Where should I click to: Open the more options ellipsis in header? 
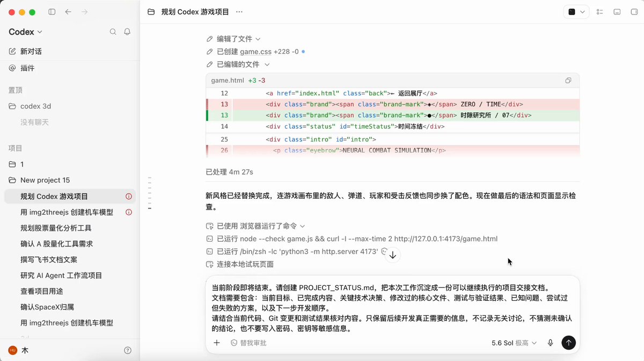click(x=239, y=12)
